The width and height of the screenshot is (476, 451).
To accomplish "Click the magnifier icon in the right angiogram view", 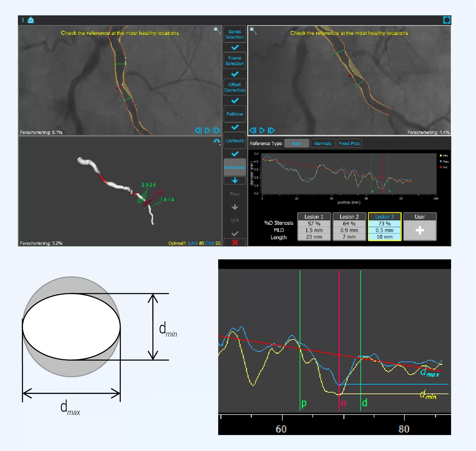I will pos(253,31).
